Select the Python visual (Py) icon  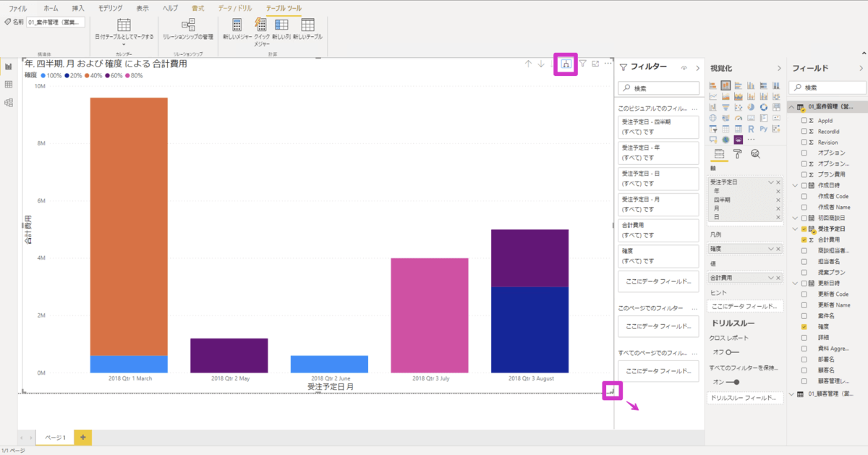coord(765,129)
